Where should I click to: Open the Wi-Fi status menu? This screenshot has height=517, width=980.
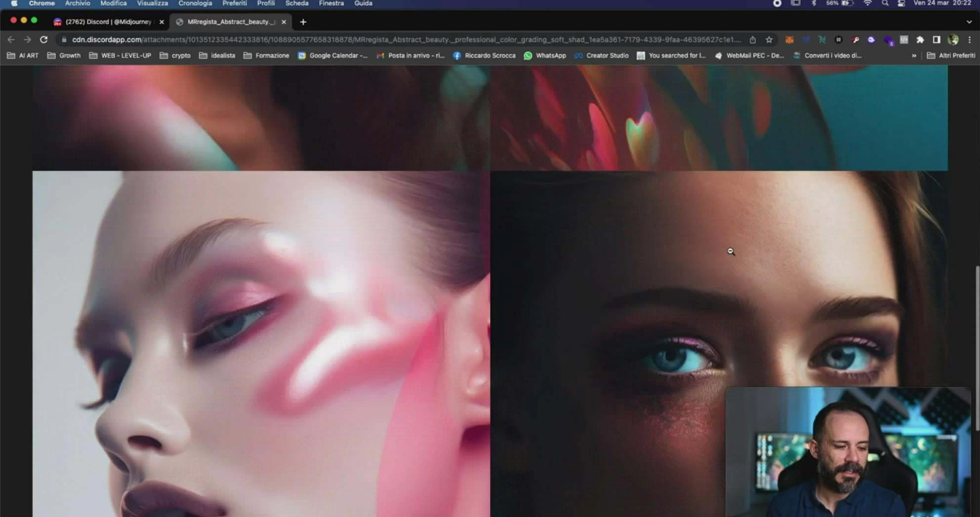click(x=867, y=3)
